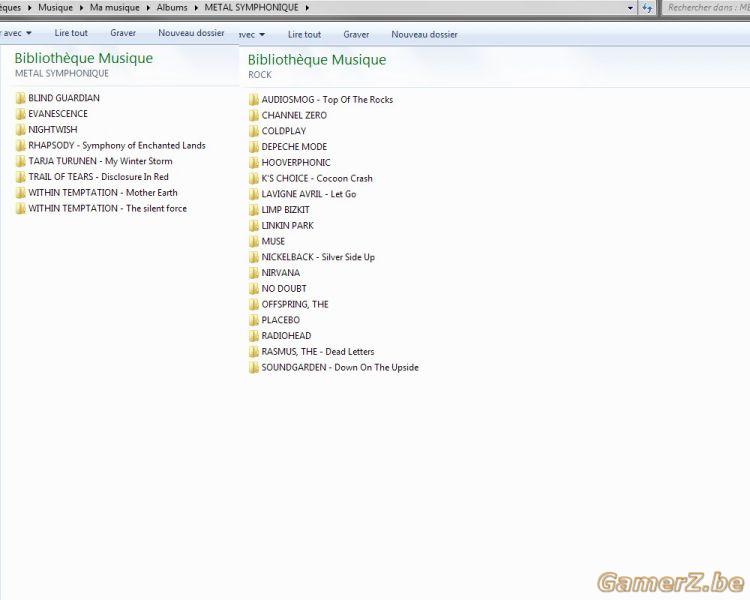Select 'BLIND GUARDIAN' folder name text
The width and height of the screenshot is (750, 600).
pos(64,98)
